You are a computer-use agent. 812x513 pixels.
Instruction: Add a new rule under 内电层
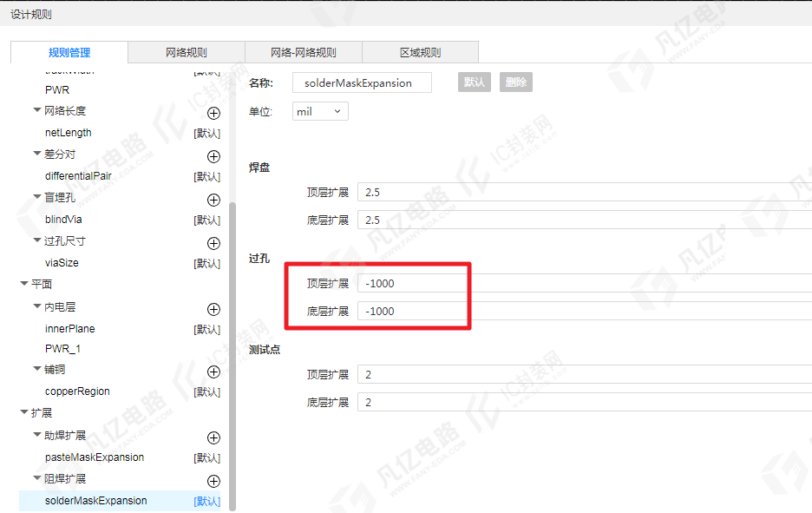213,309
